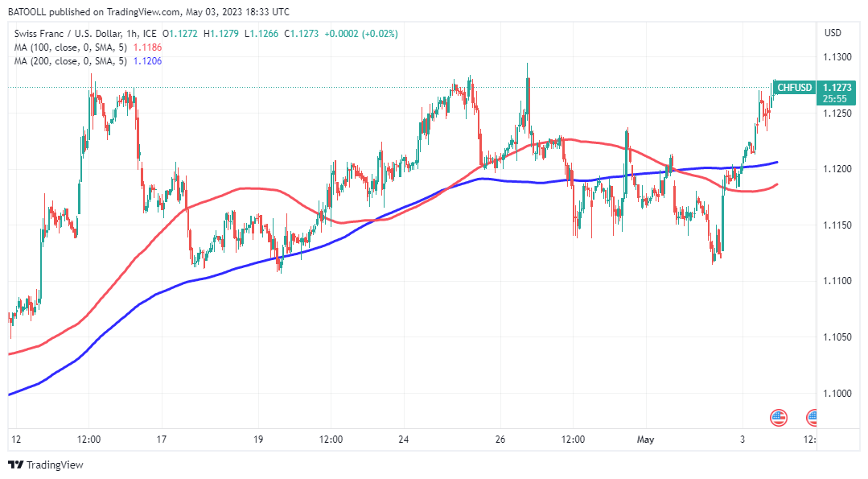Click the blue 1.1206 MA value
Viewport: 868px width, 479px height.
147,61
